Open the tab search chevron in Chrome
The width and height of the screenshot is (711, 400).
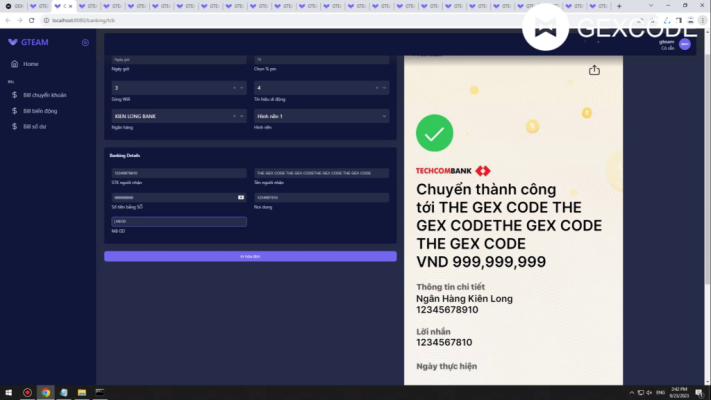(x=651, y=5)
